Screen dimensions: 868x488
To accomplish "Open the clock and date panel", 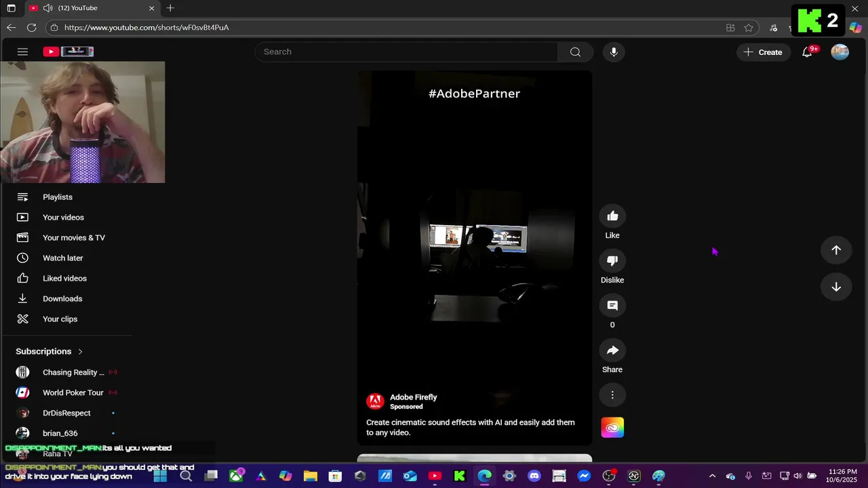I will [x=843, y=476].
